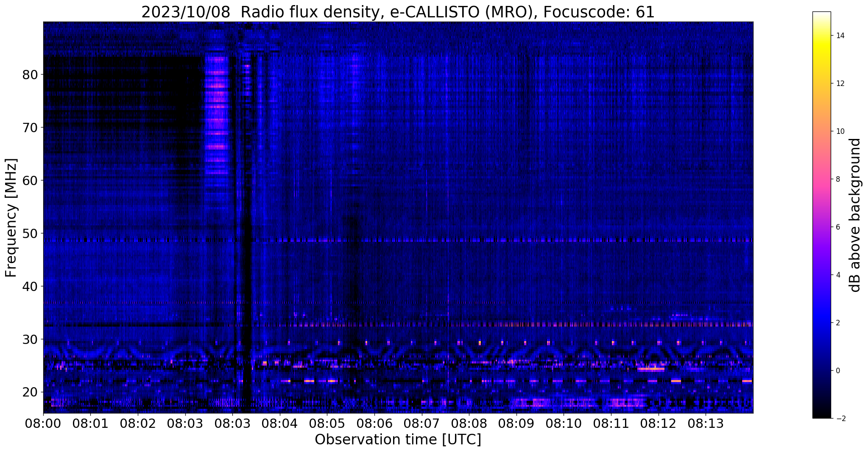This screenshot has height=452, width=868.
Task: Click the 08:11 time tick label
Action: click(611, 423)
